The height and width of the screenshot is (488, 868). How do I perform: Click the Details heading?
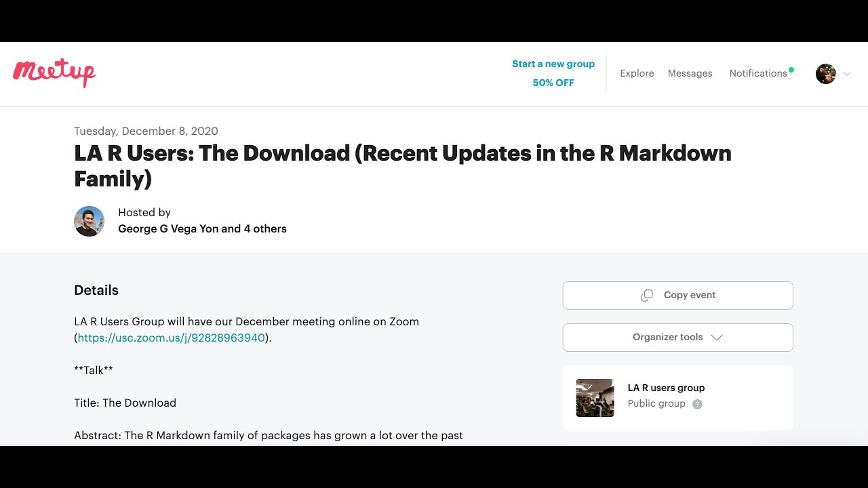pos(96,290)
